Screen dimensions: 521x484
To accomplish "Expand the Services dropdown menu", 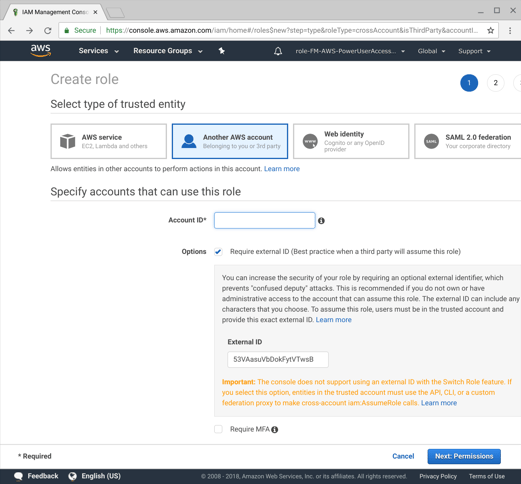I will pyautogui.click(x=99, y=51).
